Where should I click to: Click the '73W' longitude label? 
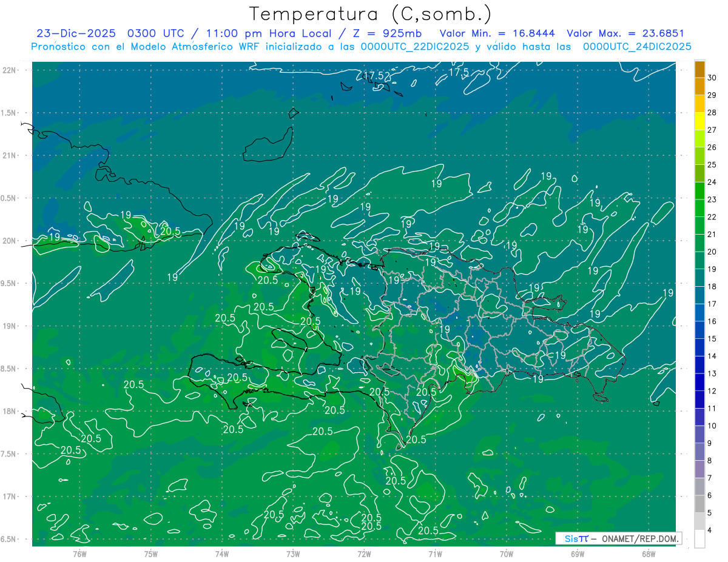tap(293, 554)
